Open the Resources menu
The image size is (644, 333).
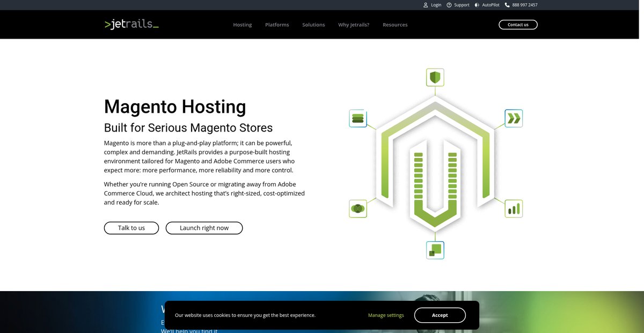point(395,25)
